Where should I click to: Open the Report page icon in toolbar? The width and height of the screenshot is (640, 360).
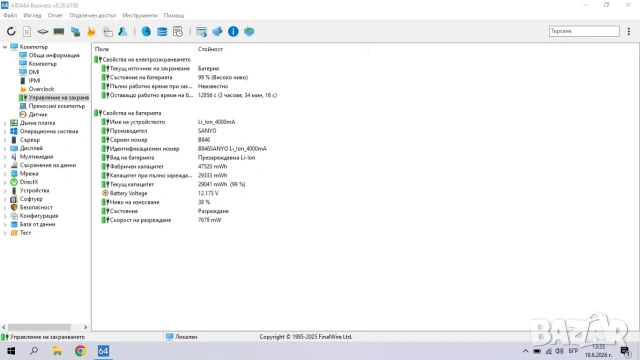pyautogui.click(x=27, y=31)
